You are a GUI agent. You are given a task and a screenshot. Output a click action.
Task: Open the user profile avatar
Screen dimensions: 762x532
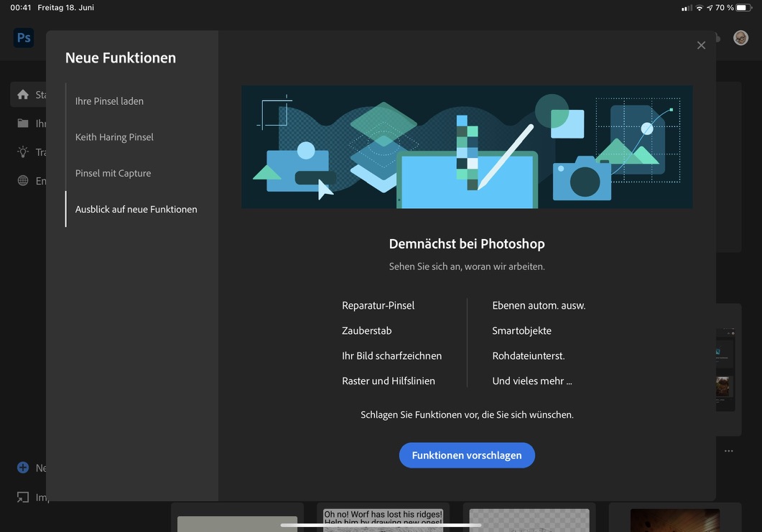[740, 38]
